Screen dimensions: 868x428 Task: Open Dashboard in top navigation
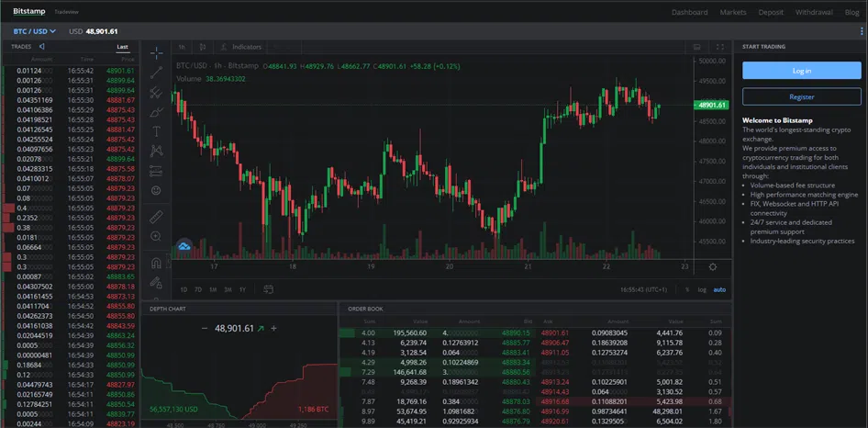click(689, 12)
